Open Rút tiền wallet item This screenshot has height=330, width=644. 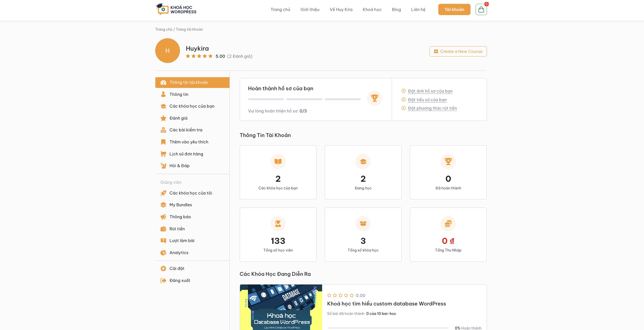[x=177, y=229]
